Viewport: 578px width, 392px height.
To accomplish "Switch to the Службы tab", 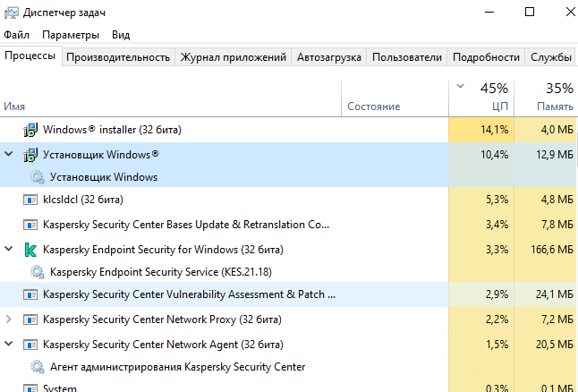I will 551,57.
